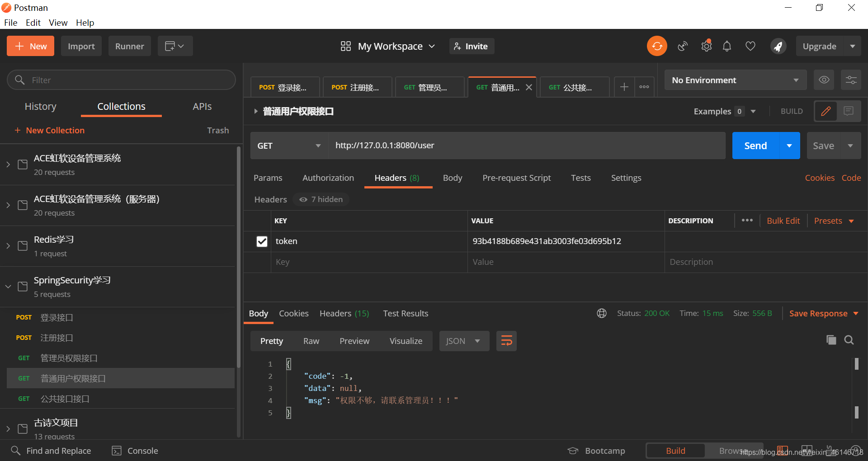Image resolution: width=868 pixels, height=461 pixels.
Task: Open the new window icon button
Action: 175,46
